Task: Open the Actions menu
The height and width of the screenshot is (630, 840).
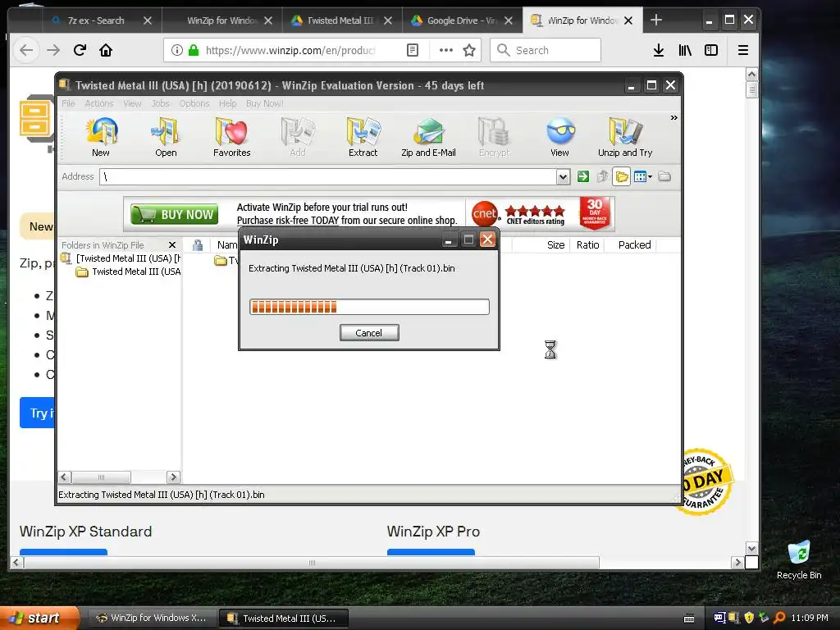Action: tap(99, 103)
